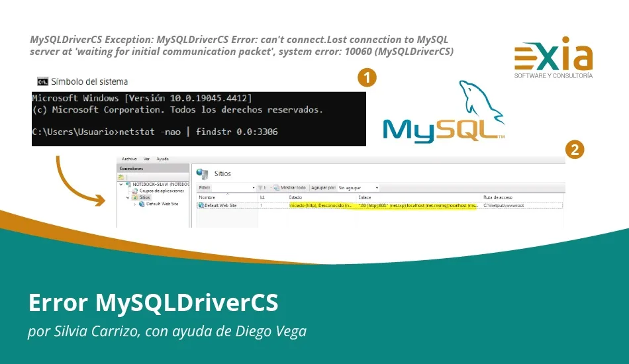Open the Archivo menu

129,159
